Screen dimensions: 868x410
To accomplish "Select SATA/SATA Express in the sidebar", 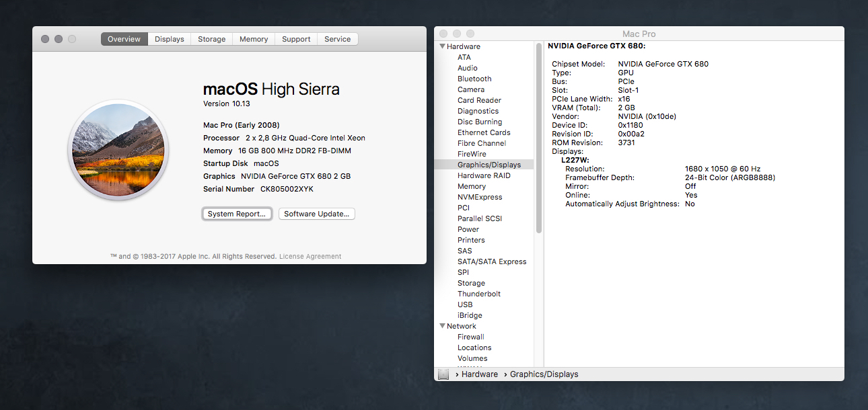I will click(x=492, y=261).
